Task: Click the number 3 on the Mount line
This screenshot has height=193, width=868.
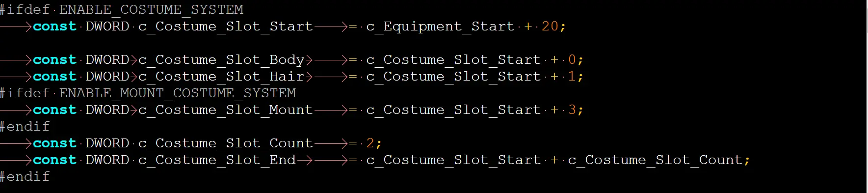Action: 572,110
